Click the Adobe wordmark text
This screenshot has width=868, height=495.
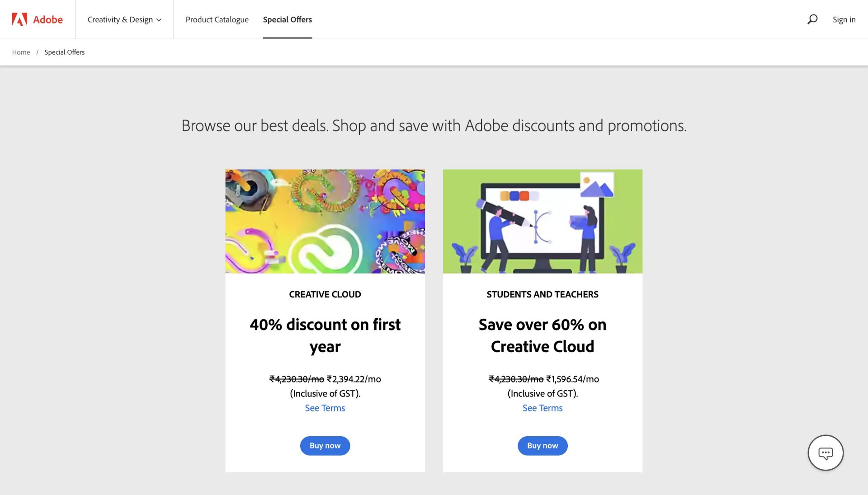[48, 19]
